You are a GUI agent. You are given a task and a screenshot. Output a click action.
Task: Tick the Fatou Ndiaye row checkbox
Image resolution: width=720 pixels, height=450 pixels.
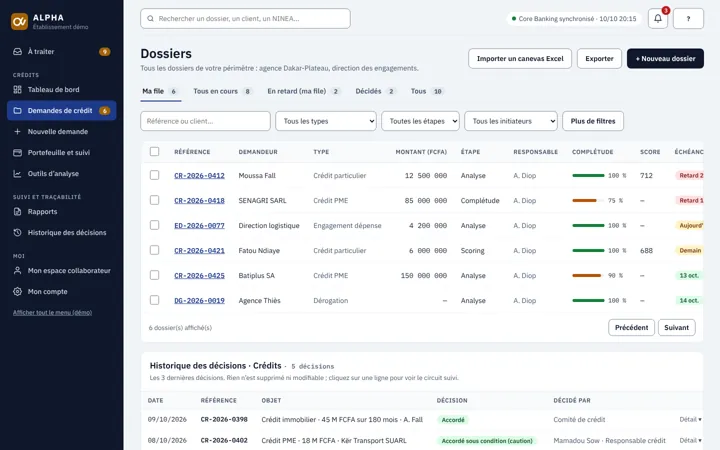point(154,250)
